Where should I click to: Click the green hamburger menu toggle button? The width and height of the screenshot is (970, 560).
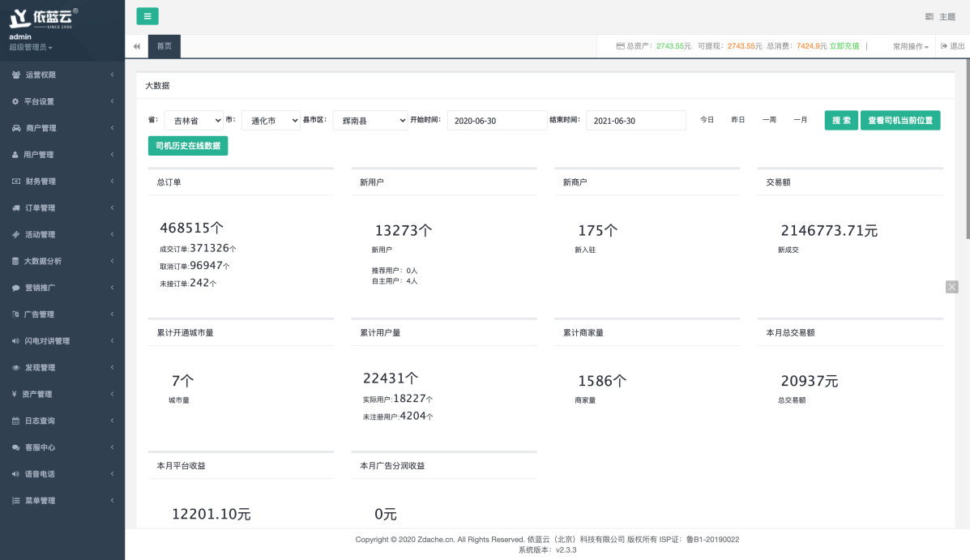(x=147, y=16)
